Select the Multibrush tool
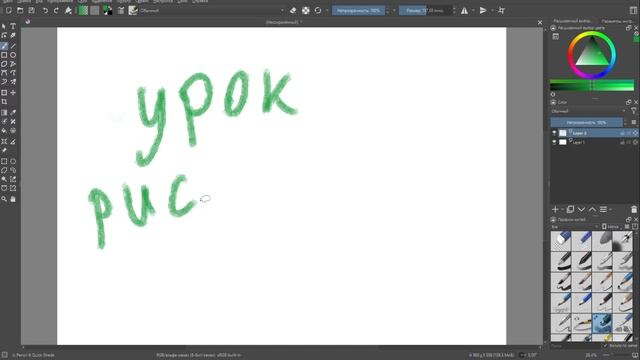This screenshot has height=360, width=640. tap(13, 82)
